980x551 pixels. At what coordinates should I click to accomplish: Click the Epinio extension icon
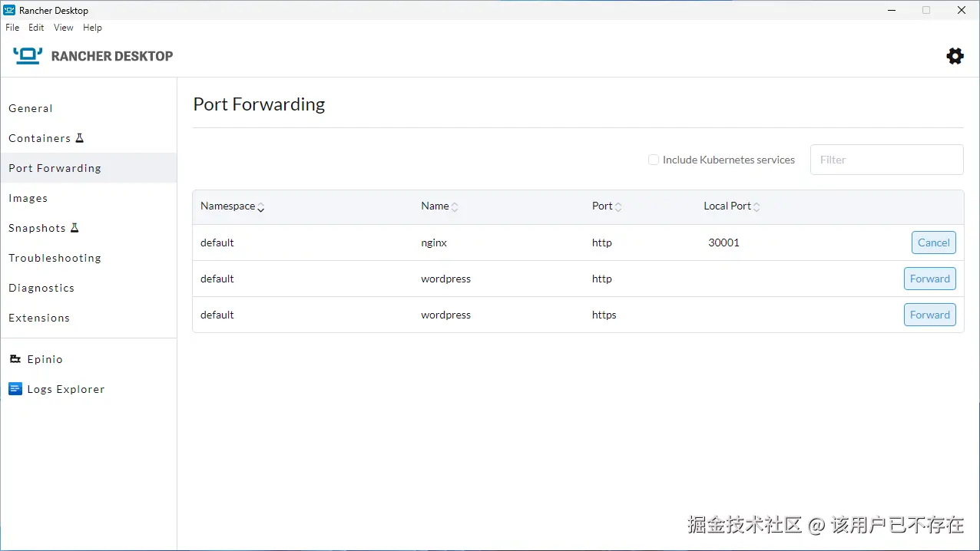(x=15, y=359)
